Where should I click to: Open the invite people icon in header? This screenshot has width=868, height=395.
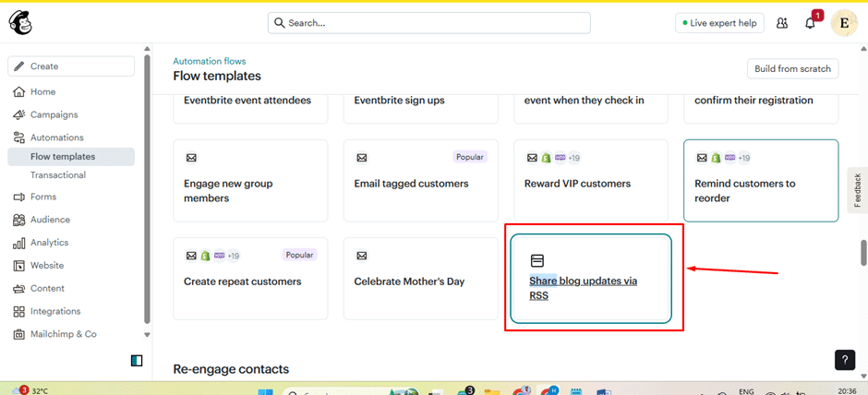click(x=782, y=23)
